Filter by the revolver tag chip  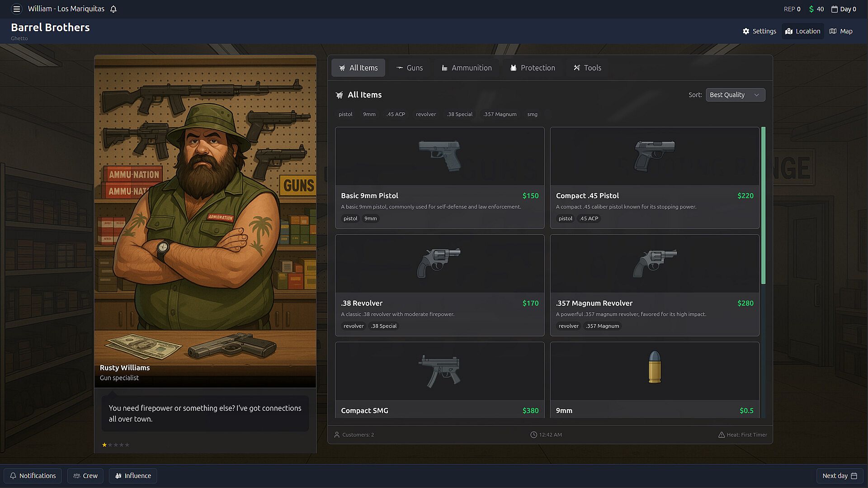[x=426, y=114]
